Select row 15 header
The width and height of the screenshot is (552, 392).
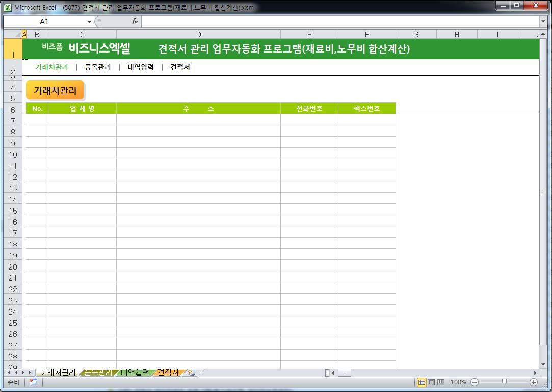click(13, 211)
